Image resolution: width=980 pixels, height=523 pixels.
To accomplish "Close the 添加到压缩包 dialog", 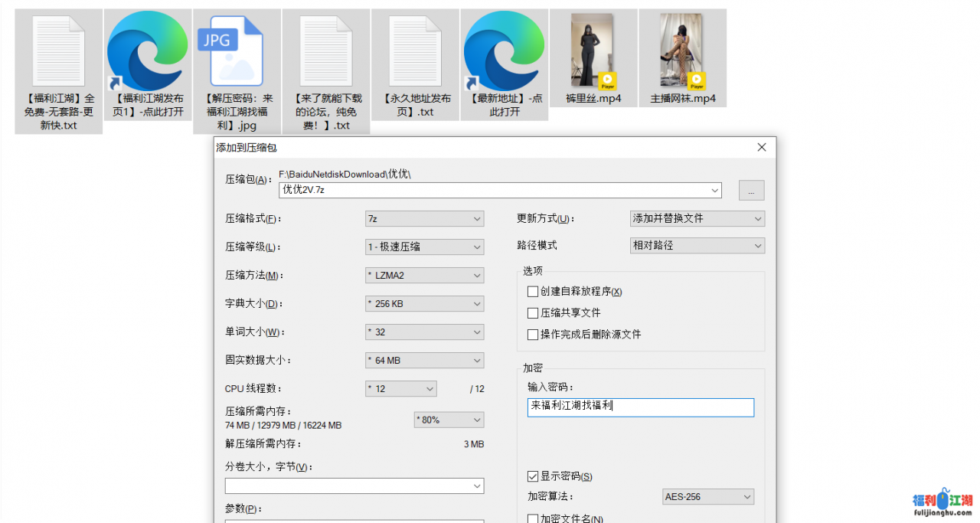I will (761, 147).
